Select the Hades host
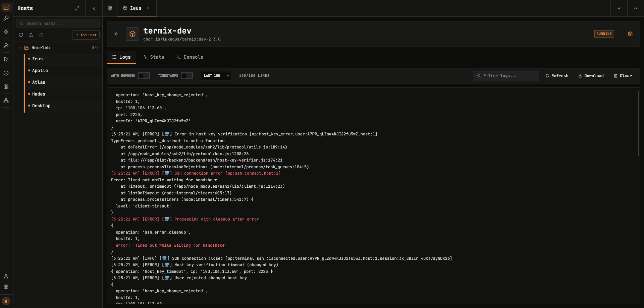 tap(63, 94)
